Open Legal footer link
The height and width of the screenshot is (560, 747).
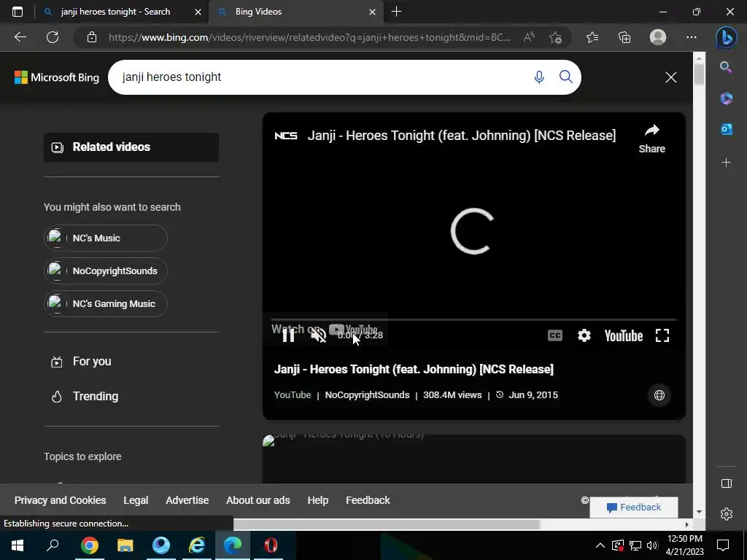click(x=136, y=500)
